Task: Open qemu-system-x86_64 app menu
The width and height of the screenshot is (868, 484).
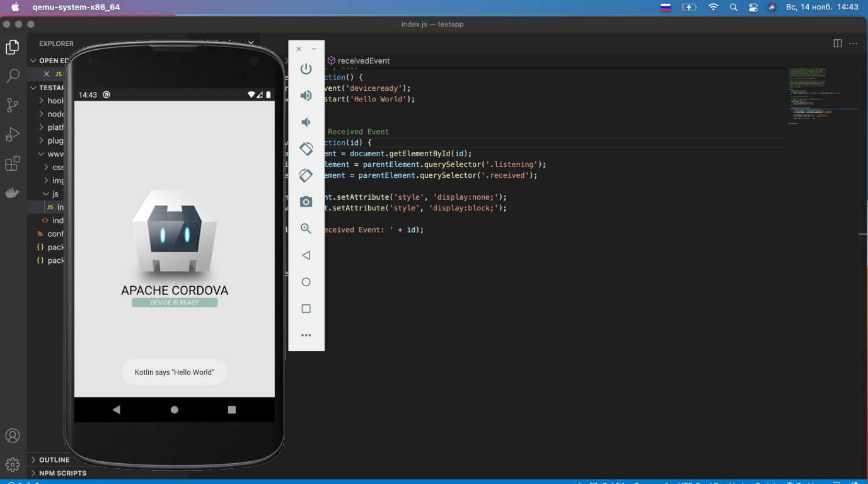Action: click(x=76, y=7)
